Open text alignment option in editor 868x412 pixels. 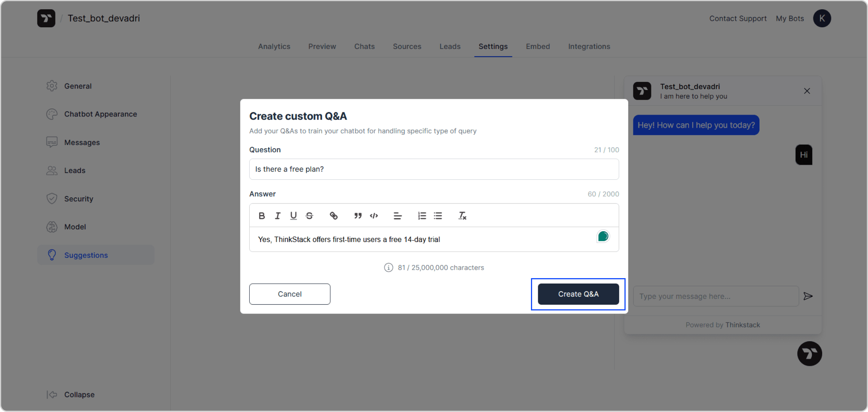coord(398,216)
